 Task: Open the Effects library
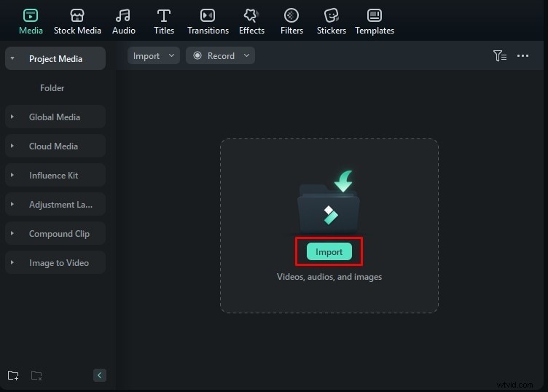click(251, 22)
